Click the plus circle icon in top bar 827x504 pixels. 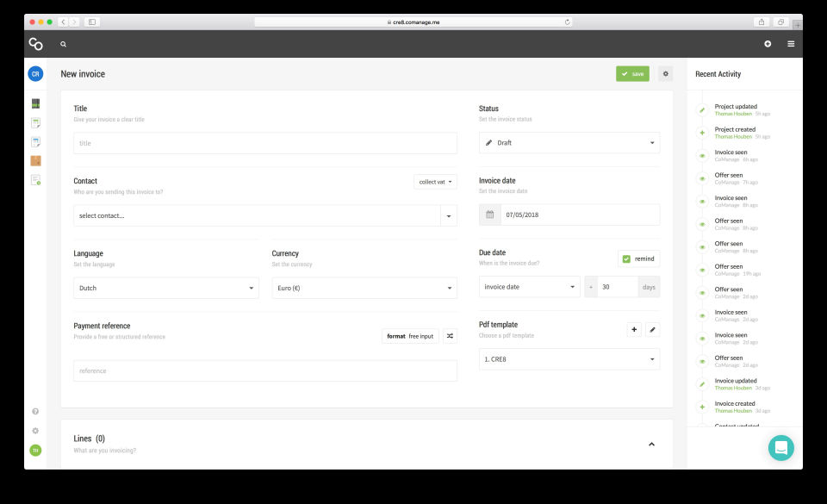768,44
